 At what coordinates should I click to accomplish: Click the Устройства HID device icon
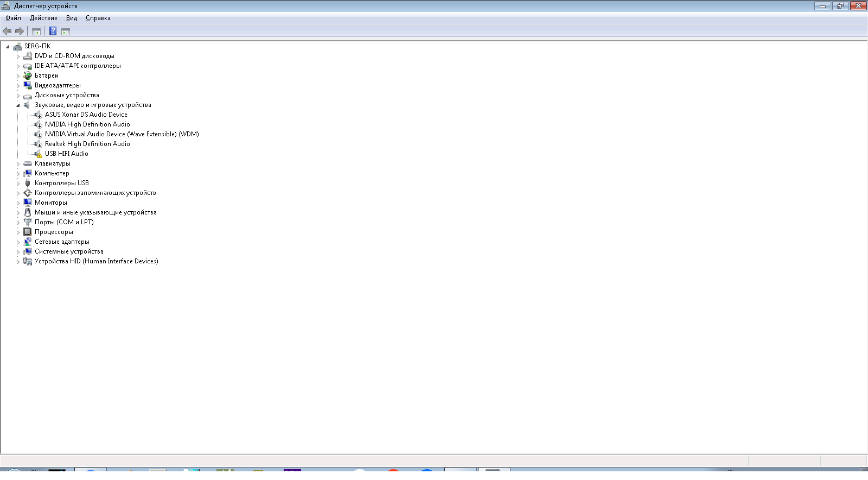[28, 261]
